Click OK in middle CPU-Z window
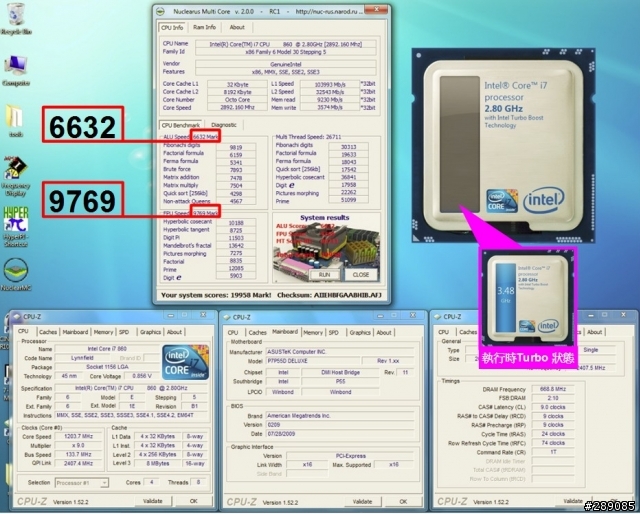 tap(403, 501)
